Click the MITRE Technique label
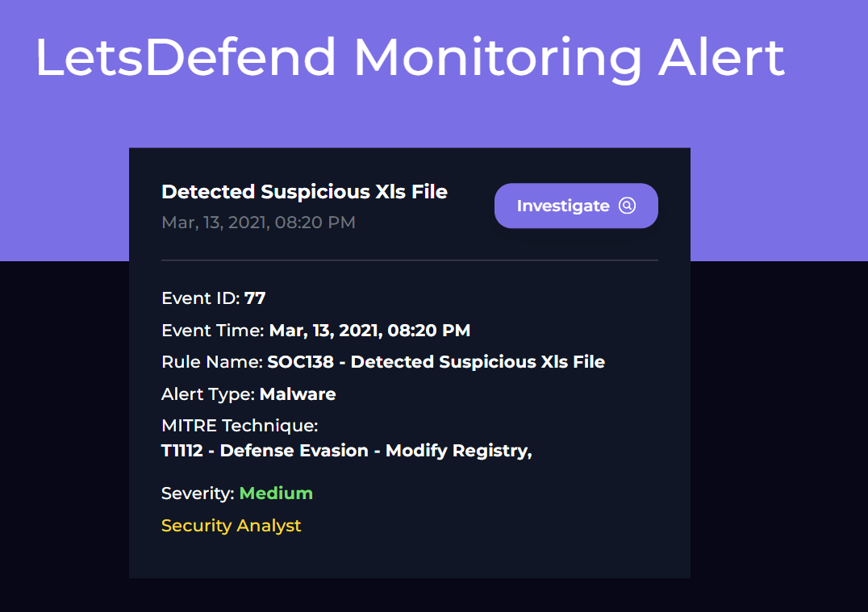 tap(240, 426)
